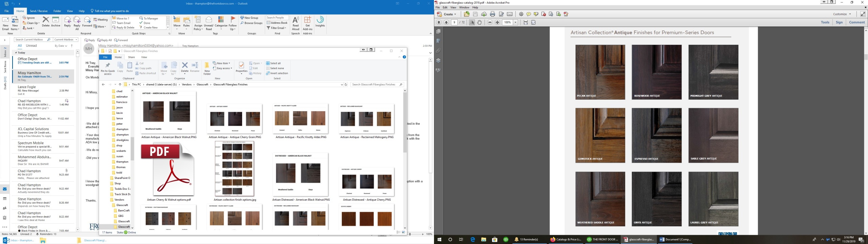Open the Comment pane in Acrobat
The width and height of the screenshot is (868, 244).
pos(856,22)
